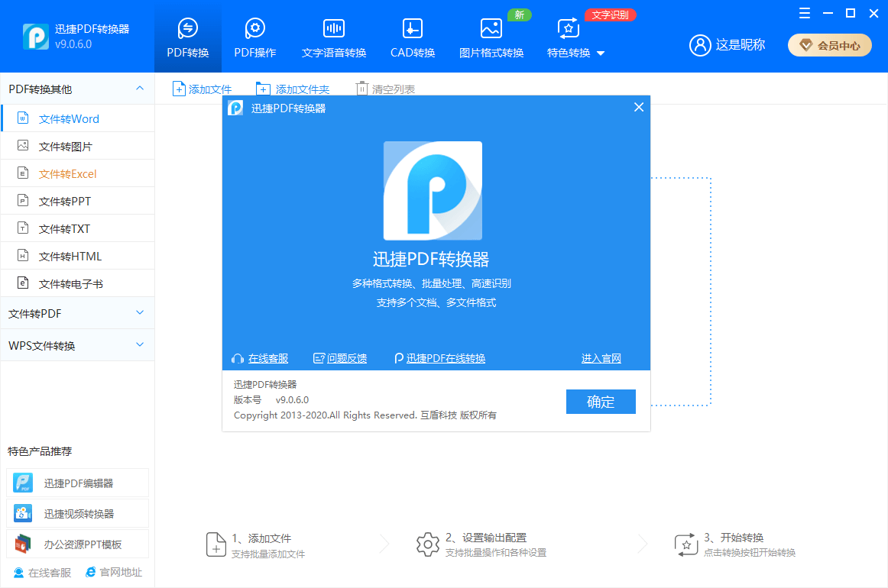Click the PPT template product icon
888x588 pixels.
pyautogui.click(x=23, y=544)
